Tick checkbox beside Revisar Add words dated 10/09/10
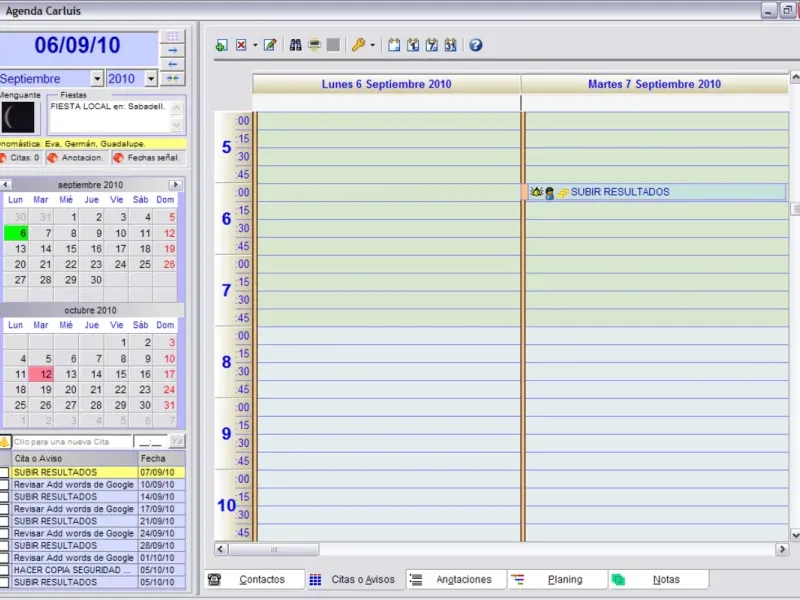 click(5, 484)
